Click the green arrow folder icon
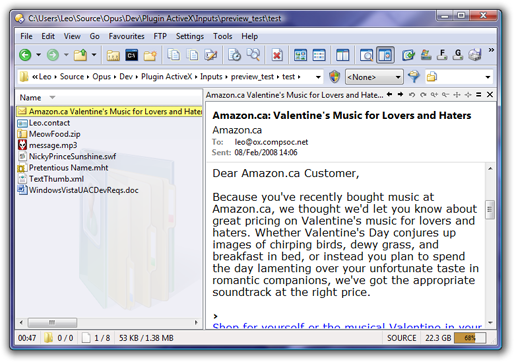The image size is (514, 362). click(x=408, y=55)
